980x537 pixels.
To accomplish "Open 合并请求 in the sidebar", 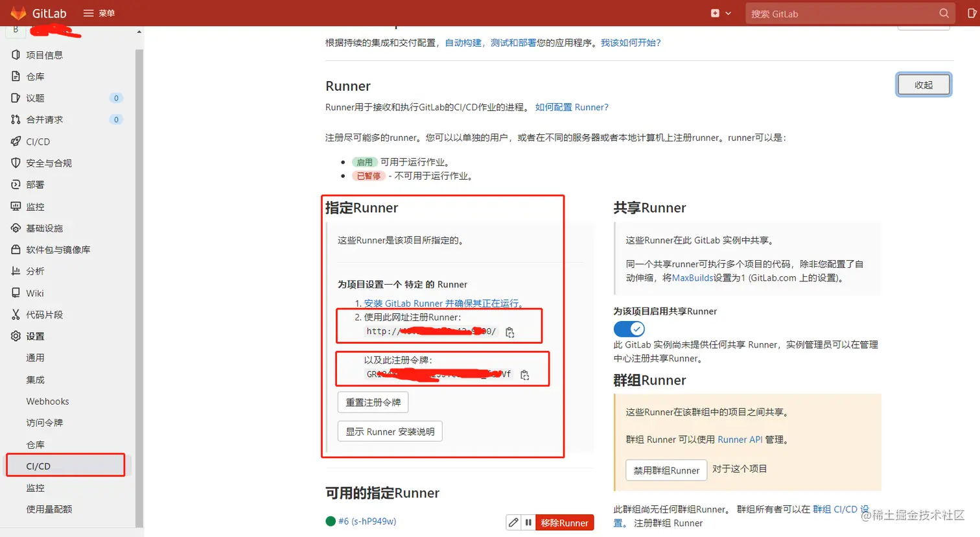I will point(44,119).
